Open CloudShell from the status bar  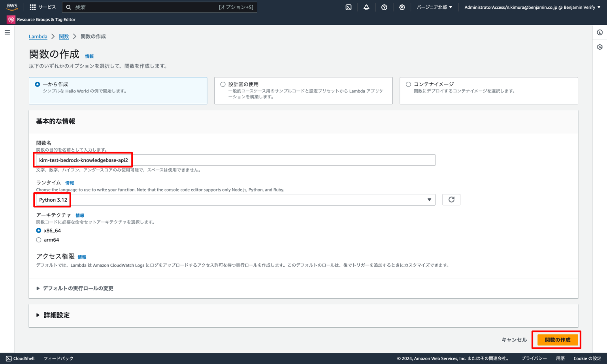[x=20, y=358]
